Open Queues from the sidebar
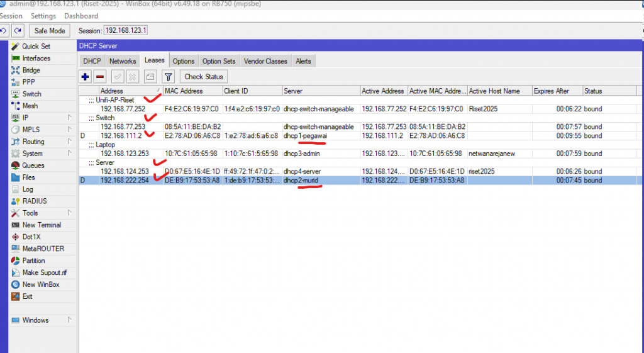Viewport: 644px width, 353px height. point(32,165)
